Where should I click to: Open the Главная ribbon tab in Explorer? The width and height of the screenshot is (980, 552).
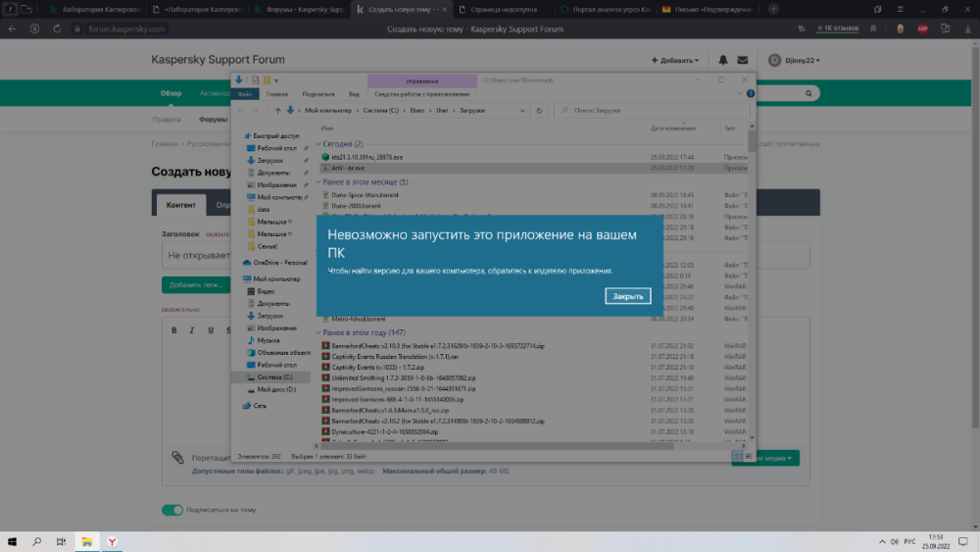[277, 94]
